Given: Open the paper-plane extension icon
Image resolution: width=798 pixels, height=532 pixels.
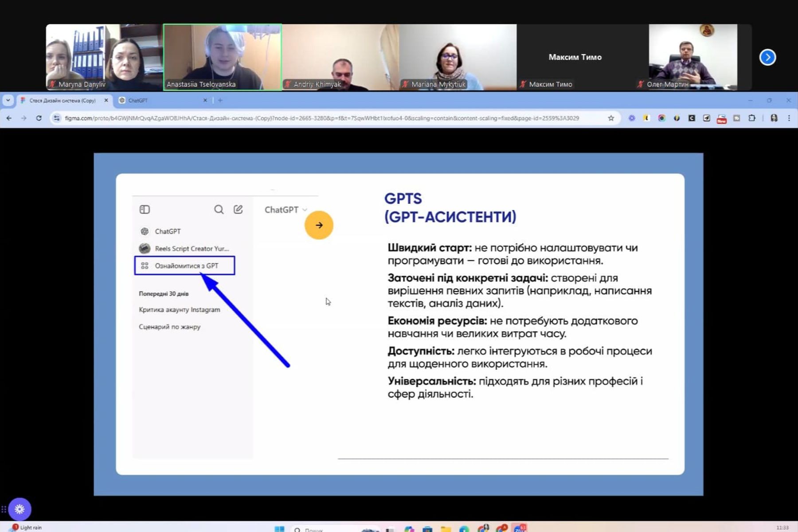Looking at the screenshot, I should (x=707, y=118).
